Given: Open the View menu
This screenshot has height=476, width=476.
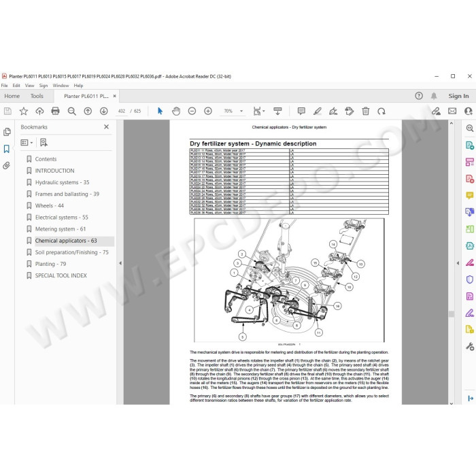Looking at the screenshot, I should click(29, 86).
